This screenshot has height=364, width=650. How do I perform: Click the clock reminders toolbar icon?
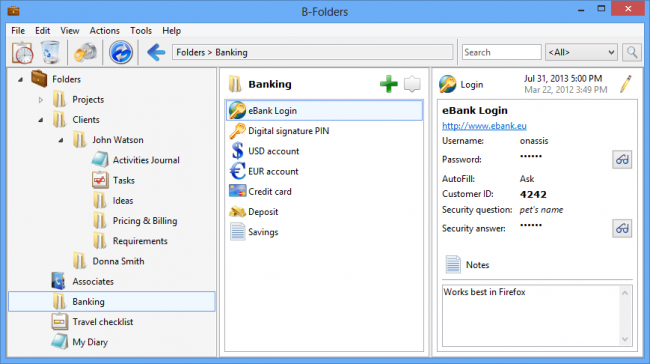[x=22, y=53]
